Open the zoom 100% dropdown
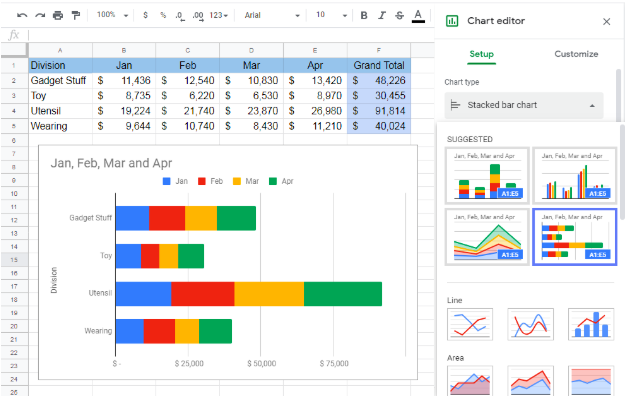Viewport: 626px width, 396px height. 112,15
